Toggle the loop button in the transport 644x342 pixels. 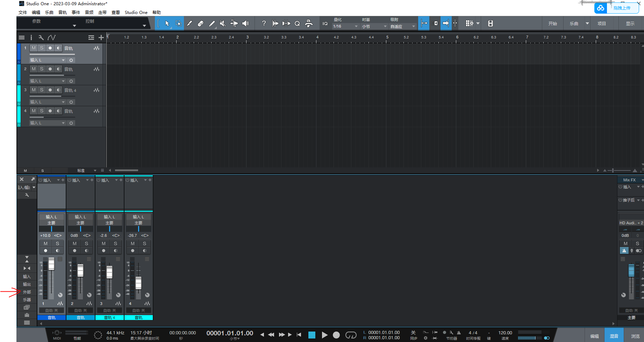point(351,335)
